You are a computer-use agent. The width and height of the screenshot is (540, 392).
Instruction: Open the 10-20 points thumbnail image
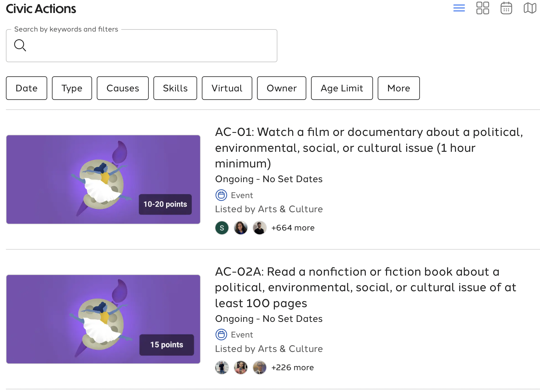(103, 179)
